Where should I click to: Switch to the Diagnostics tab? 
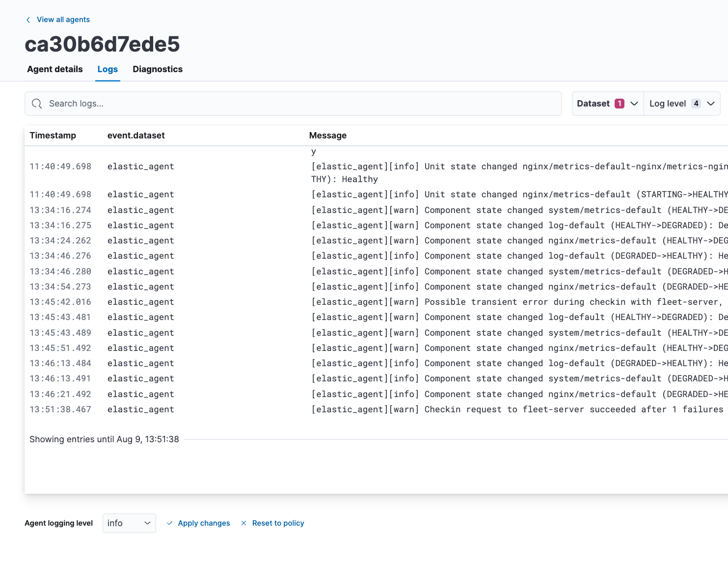pos(157,69)
